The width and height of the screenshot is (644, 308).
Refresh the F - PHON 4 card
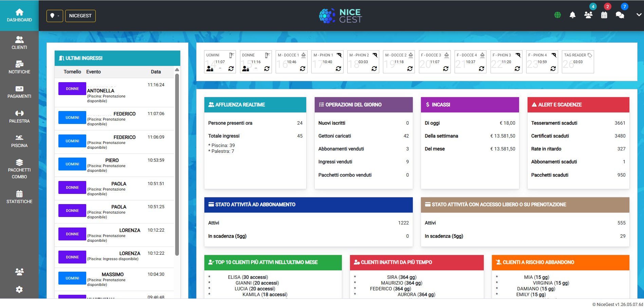point(553,69)
